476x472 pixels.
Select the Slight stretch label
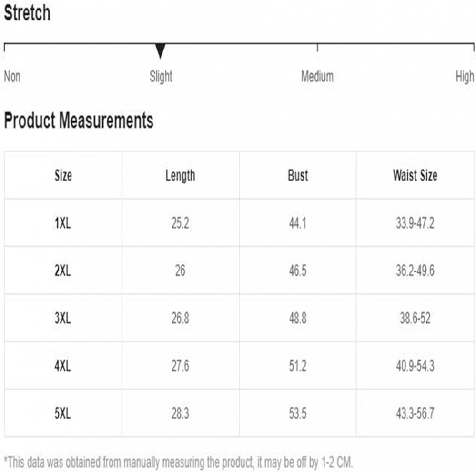coord(161,77)
